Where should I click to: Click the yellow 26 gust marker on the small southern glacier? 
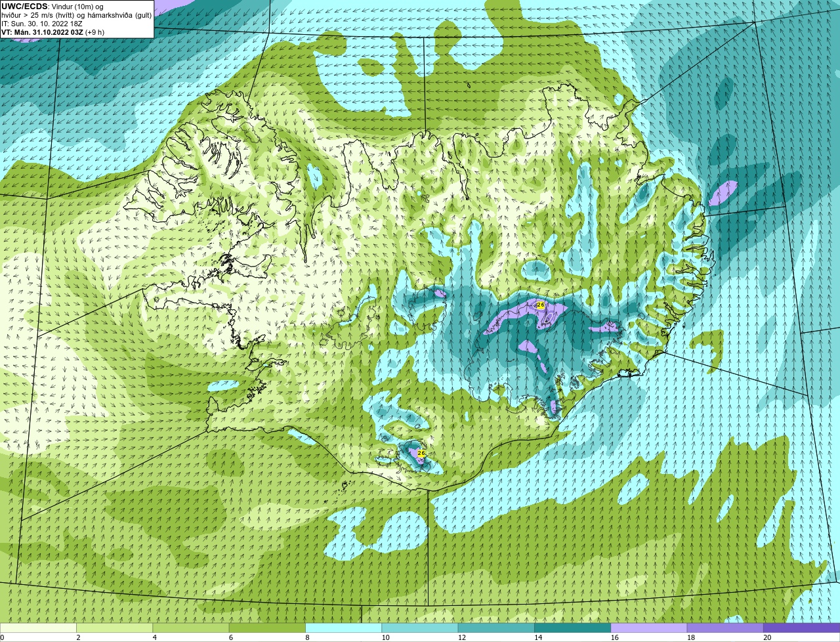click(x=421, y=453)
